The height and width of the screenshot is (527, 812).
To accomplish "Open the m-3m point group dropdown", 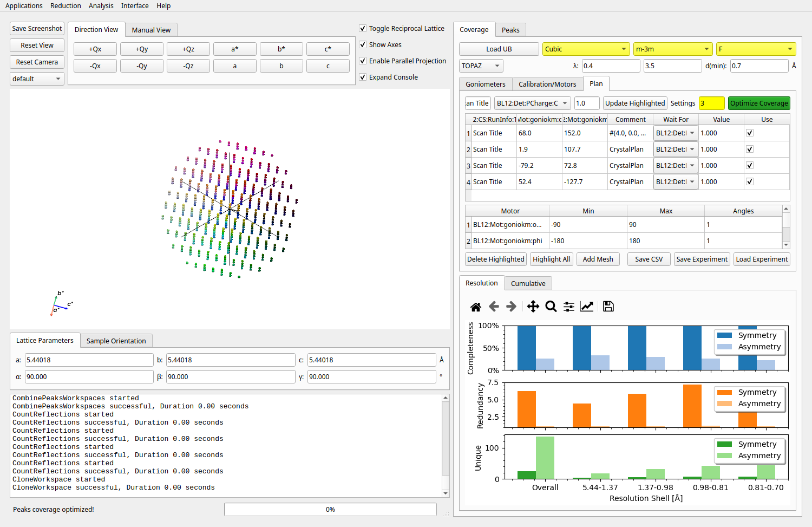I will tap(673, 49).
